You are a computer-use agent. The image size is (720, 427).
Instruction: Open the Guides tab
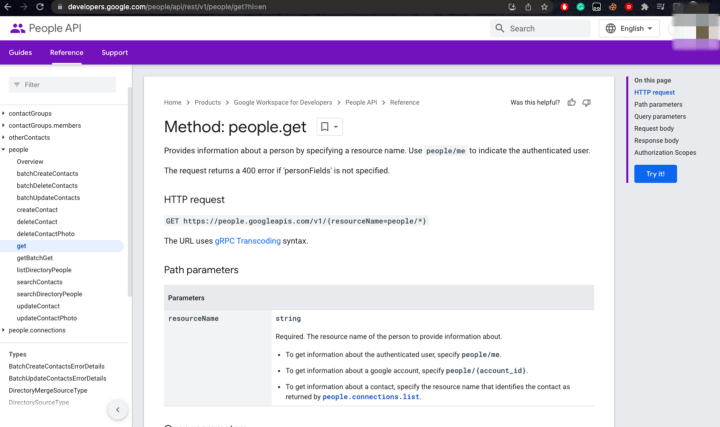coord(20,52)
